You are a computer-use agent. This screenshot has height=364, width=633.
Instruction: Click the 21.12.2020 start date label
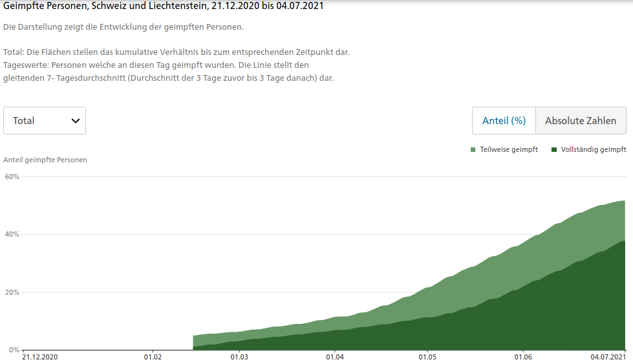pyautogui.click(x=40, y=357)
